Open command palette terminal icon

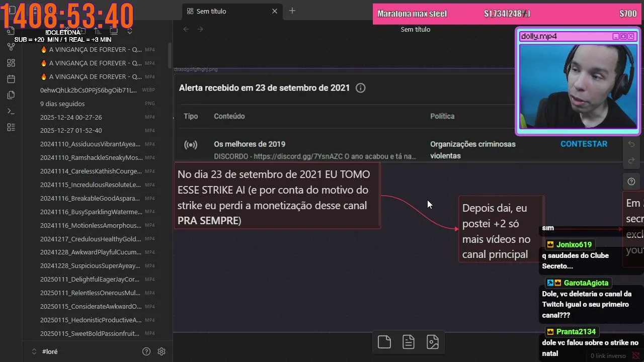point(11,111)
